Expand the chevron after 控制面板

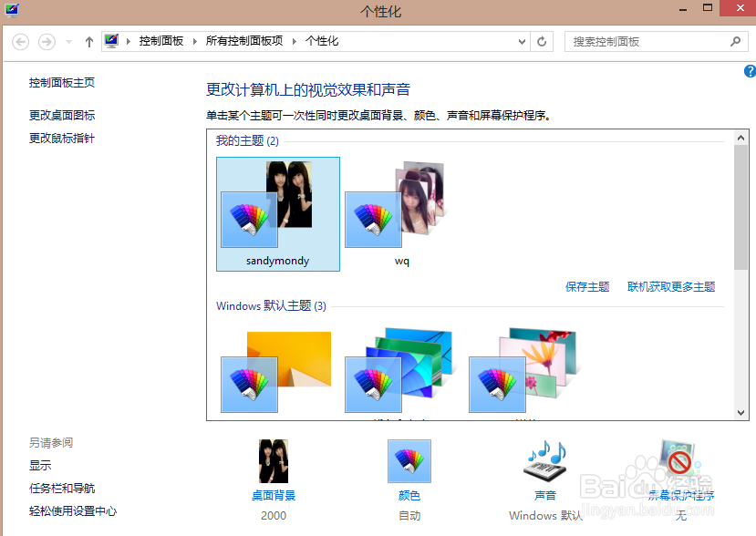(195, 41)
